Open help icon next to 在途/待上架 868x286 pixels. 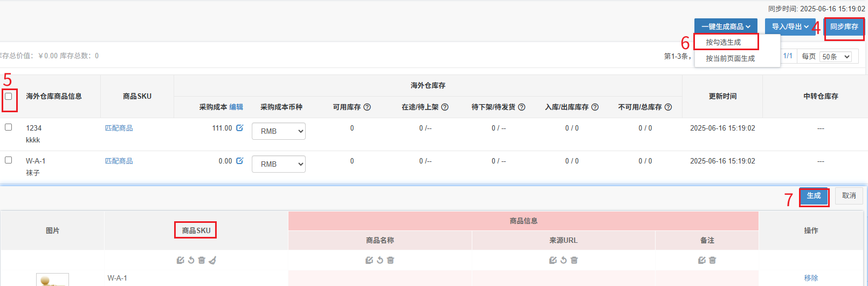[445, 107]
